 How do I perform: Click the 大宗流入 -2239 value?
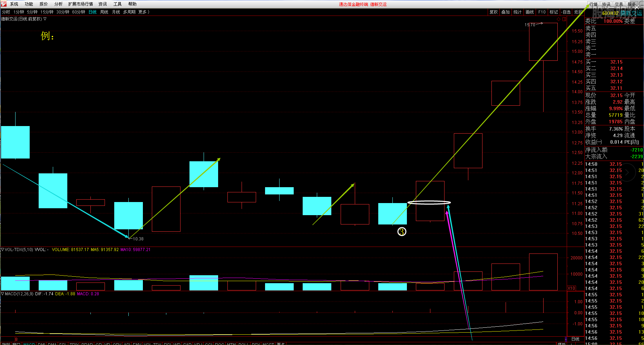pos(637,156)
